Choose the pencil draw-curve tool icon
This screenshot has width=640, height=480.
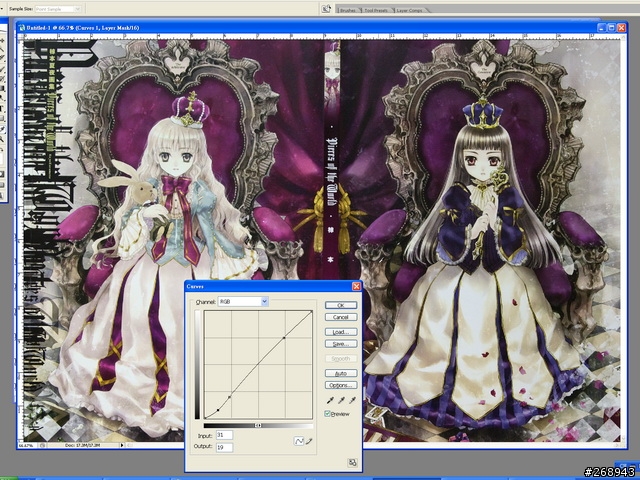[309, 441]
